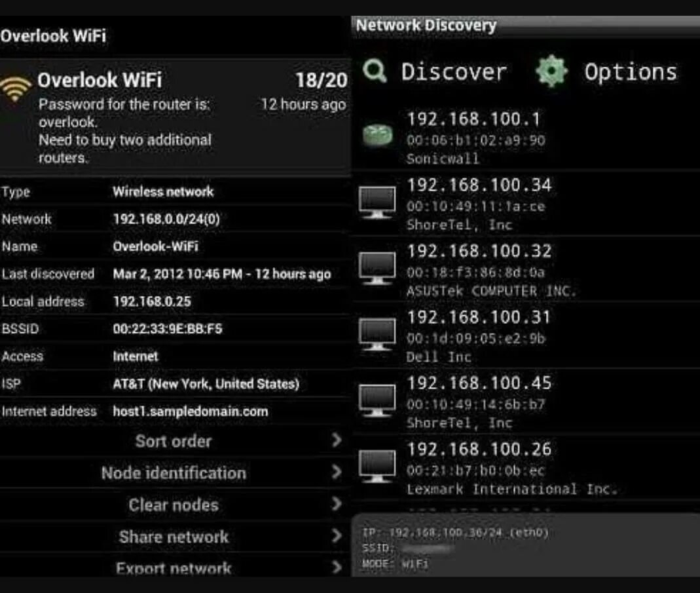Click the monitor icon for 192.168.100.45
Viewport: 700px width, 593px height.
pos(377,400)
